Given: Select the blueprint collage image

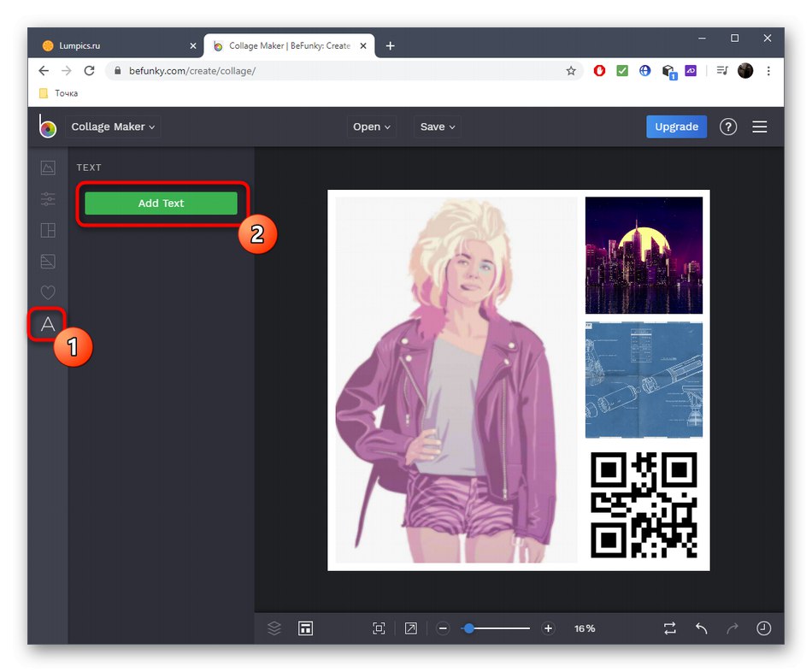Looking at the screenshot, I should click(x=644, y=380).
